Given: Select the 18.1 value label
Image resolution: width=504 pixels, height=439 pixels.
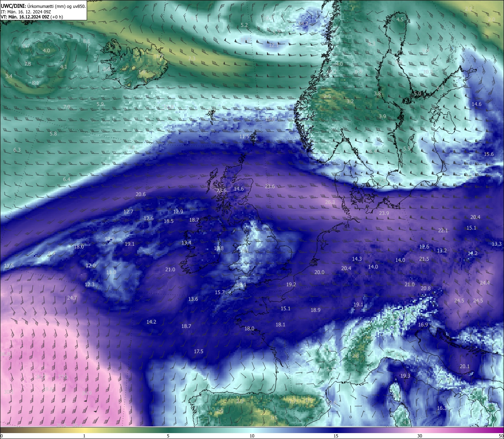Looking at the screenshot, I should 280,325.
